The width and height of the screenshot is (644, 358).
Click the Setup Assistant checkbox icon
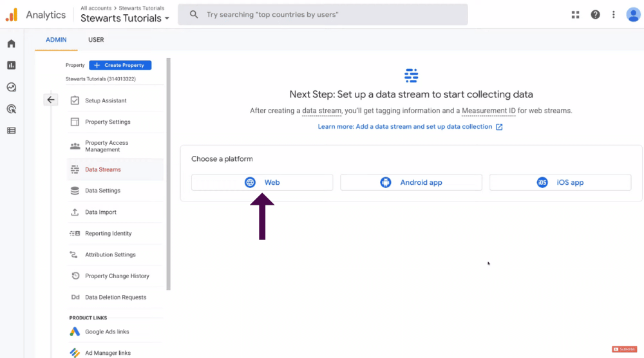coord(75,100)
